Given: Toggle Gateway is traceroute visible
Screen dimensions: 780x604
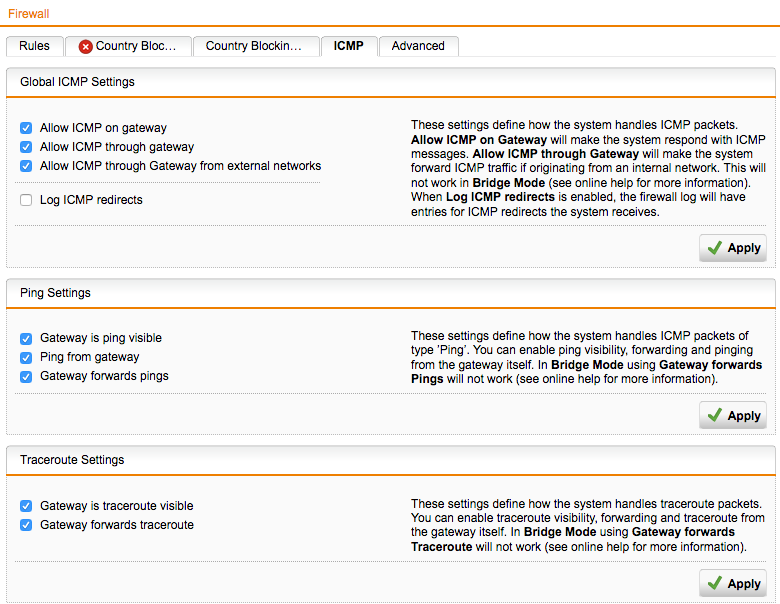Looking at the screenshot, I should (x=26, y=506).
